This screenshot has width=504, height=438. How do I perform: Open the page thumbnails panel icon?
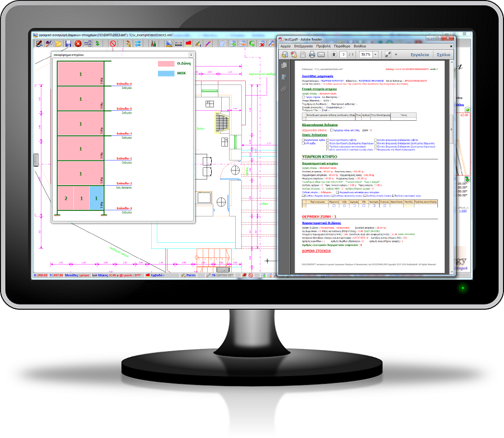click(284, 65)
